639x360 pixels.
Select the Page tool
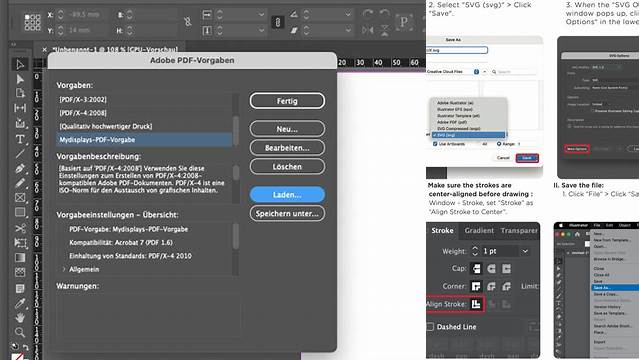click(x=20, y=93)
